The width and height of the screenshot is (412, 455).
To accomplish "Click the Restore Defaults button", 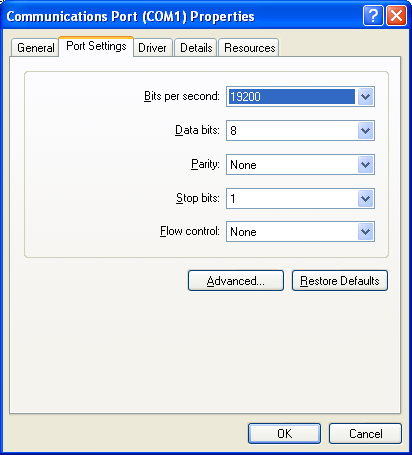I will 340,281.
